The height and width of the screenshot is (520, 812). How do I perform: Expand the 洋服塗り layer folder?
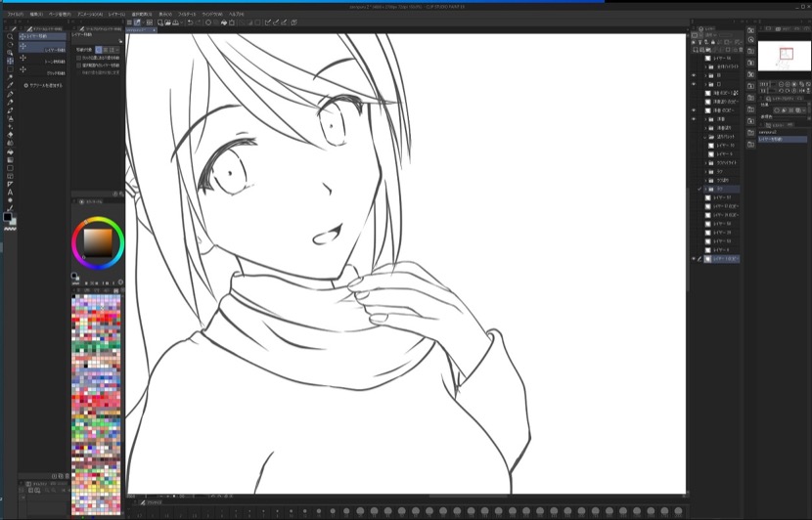[705, 128]
